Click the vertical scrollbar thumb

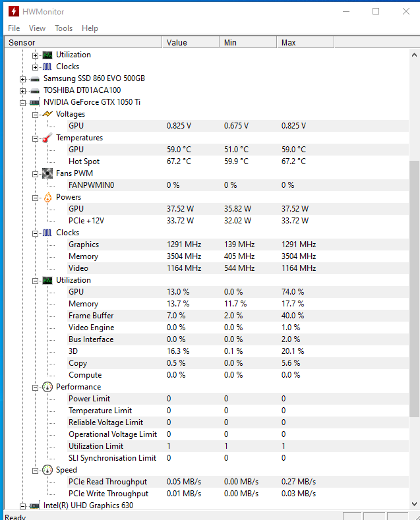tap(414, 289)
